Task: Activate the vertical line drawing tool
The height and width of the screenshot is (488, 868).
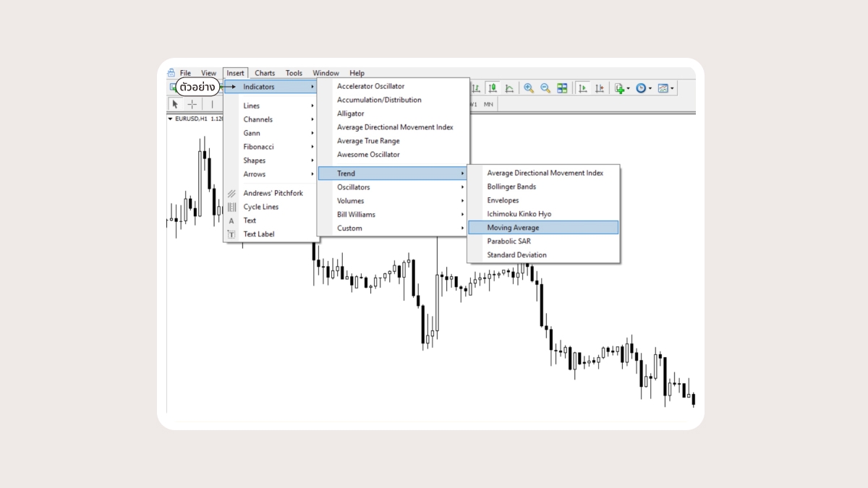Action: [212, 104]
